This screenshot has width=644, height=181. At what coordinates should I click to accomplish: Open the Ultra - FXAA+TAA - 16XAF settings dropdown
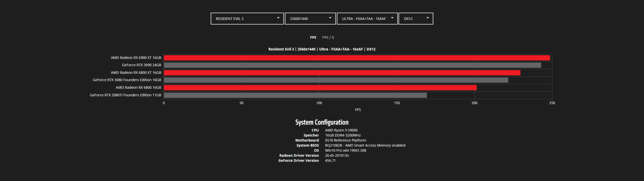[x=367, y=19]
